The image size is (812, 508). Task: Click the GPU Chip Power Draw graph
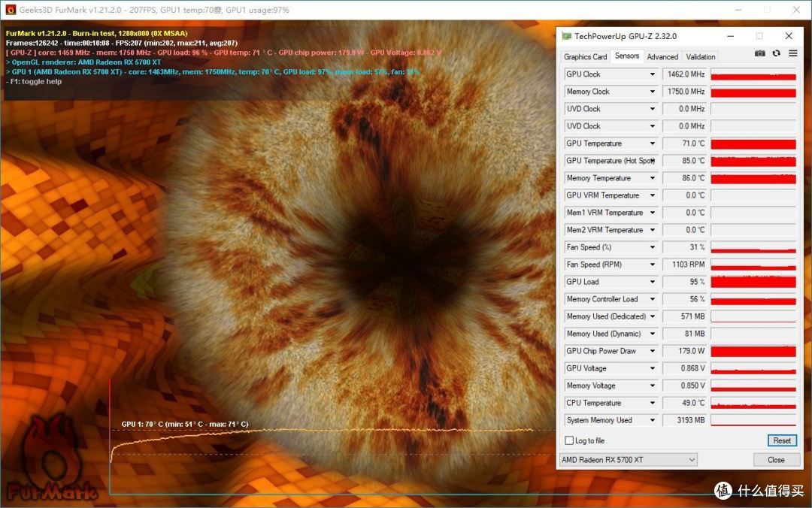pos(753,351)
